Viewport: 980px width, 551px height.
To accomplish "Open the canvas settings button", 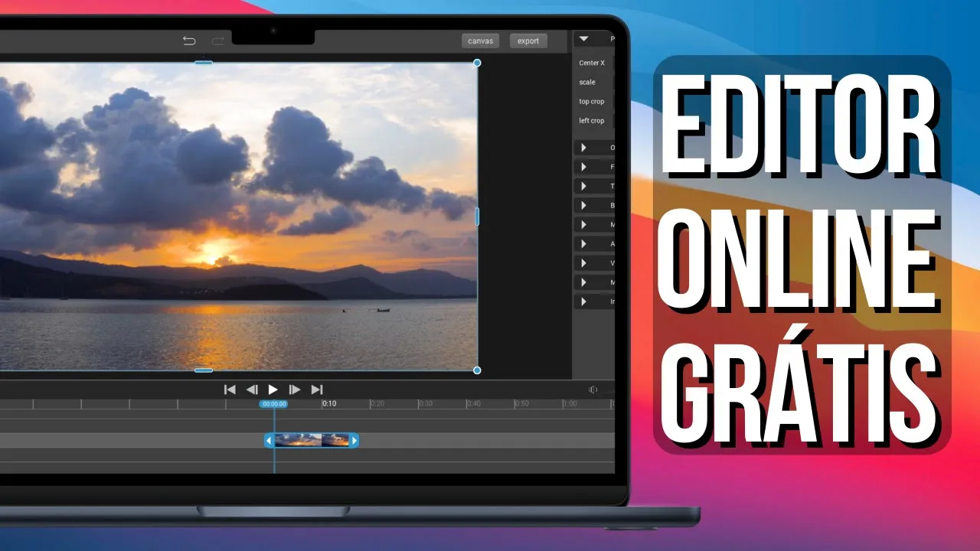I will [481, 41].
